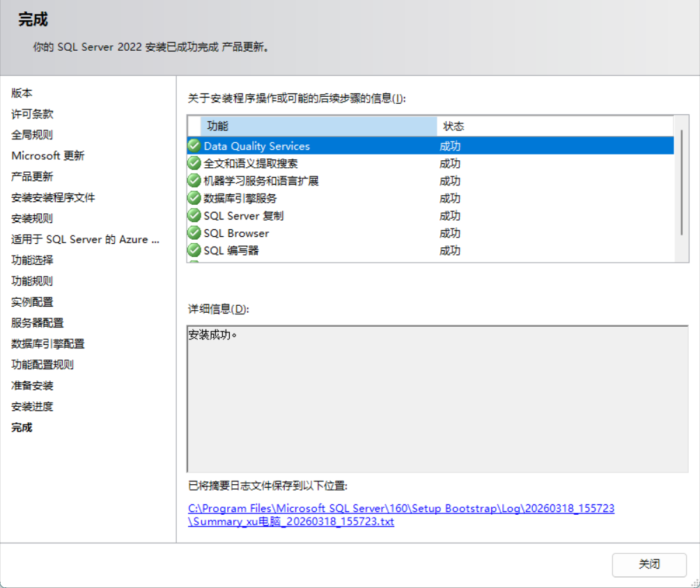The image size is (700, 588).
Task: Click the Microsoft 更新 sidebar step
Action: pos(48,155)
